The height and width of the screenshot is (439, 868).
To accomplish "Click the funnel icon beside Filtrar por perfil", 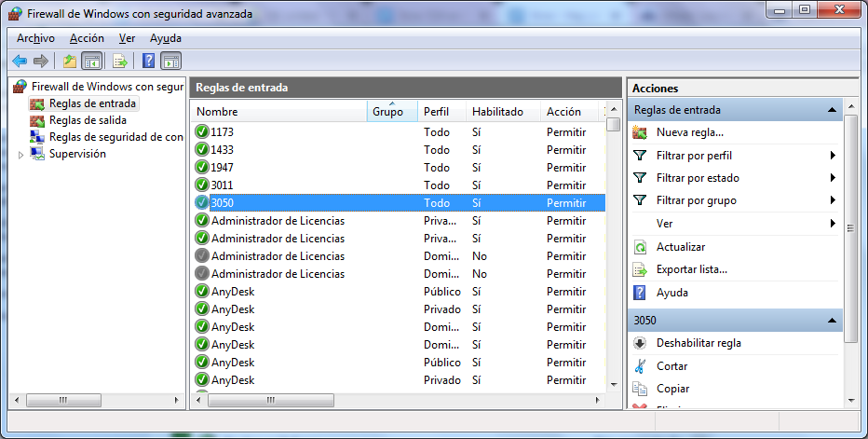I will click(x=640, y=156).
